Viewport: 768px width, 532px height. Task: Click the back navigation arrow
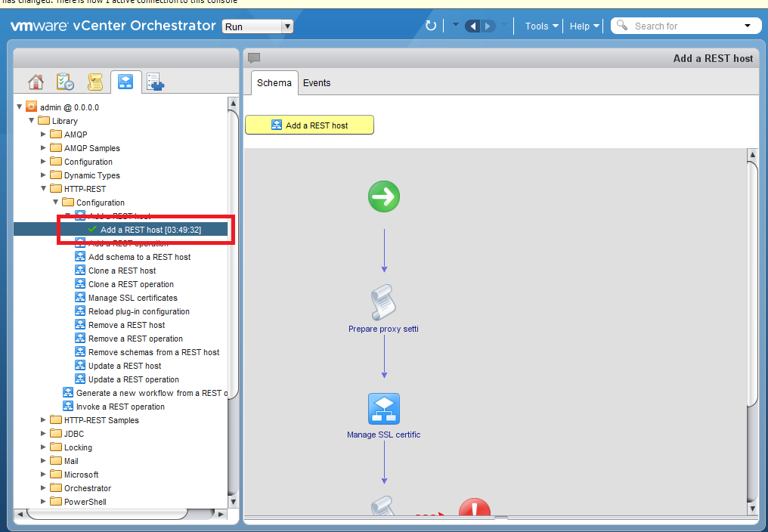tap(473, 25)
